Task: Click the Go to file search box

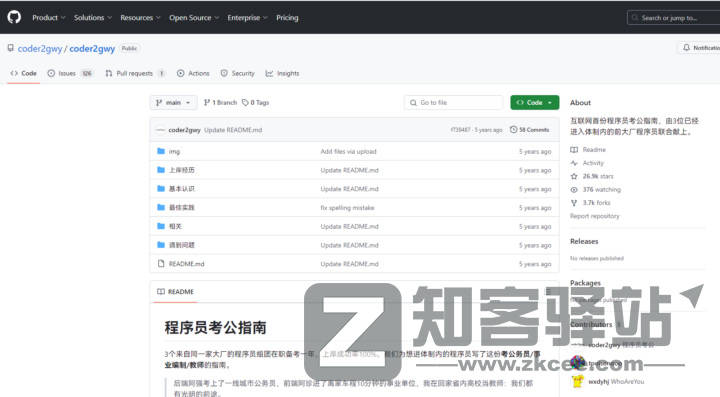Action: 454,102
